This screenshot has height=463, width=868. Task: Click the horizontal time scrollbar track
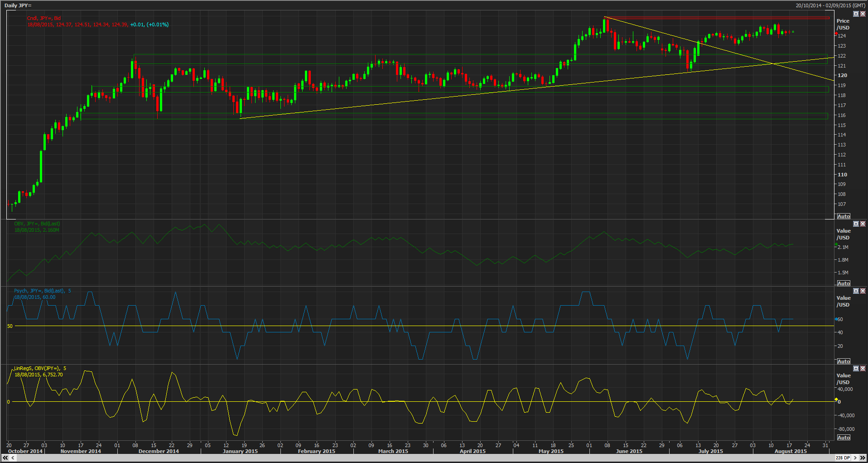coord(426,458)
